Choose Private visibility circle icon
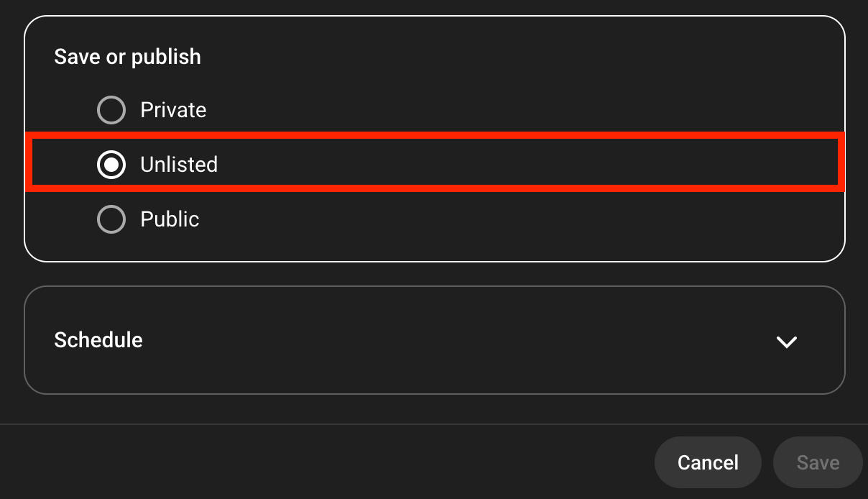The image size is (868, 499). [x=111, y=110]
